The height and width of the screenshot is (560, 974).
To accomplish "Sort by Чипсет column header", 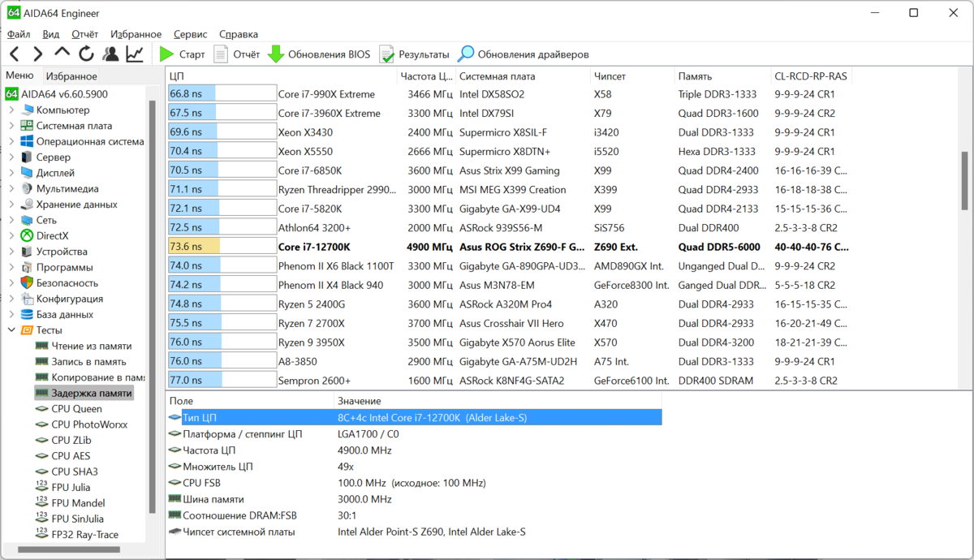I will pos(632,75).
